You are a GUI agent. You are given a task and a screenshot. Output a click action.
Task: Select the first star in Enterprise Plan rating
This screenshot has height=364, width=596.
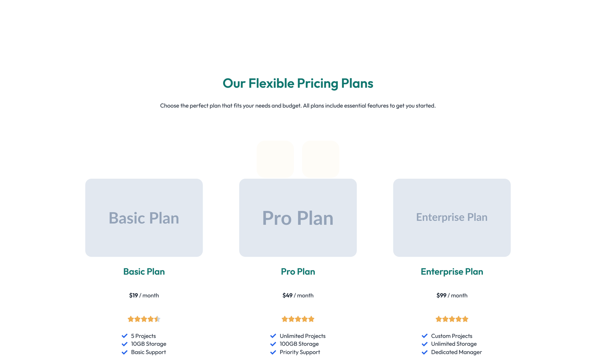[438, 319]
